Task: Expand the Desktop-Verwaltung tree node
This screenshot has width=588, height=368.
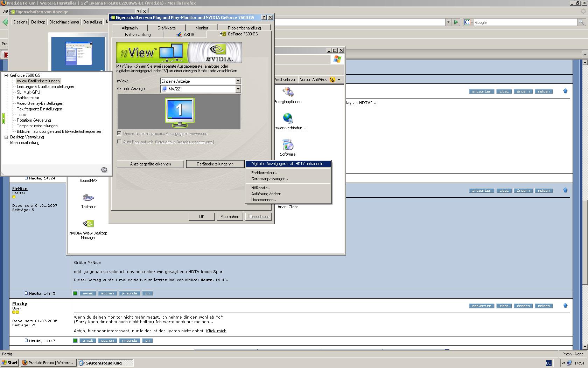Action: pyautogui.click(x=6, y=137)
